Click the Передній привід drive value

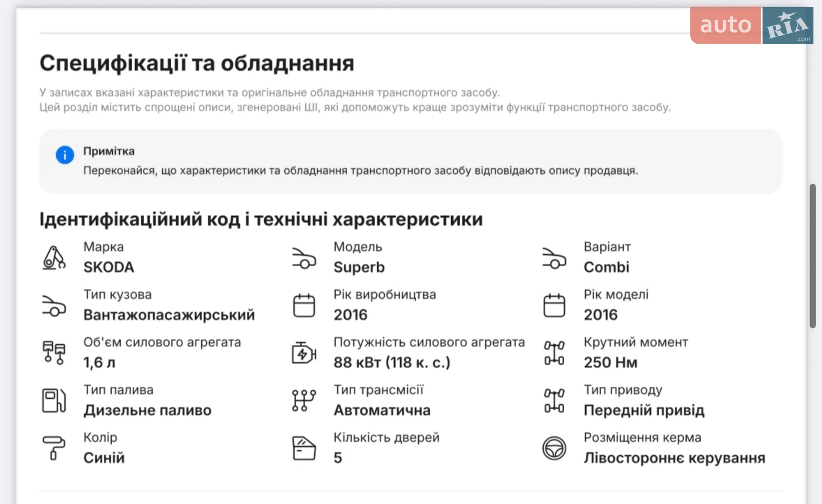[x=644, y=411]
